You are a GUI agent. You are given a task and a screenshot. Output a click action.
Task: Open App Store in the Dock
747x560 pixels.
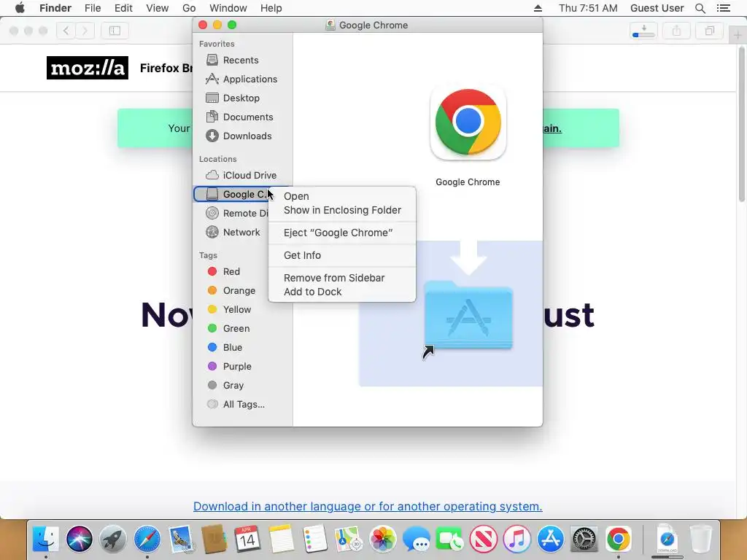tap(550, 539)
